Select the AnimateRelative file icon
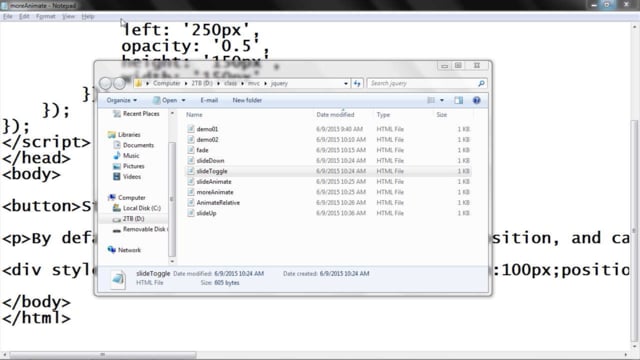The width and height of the screenshot is (640, 360). (x=191, y=203)
